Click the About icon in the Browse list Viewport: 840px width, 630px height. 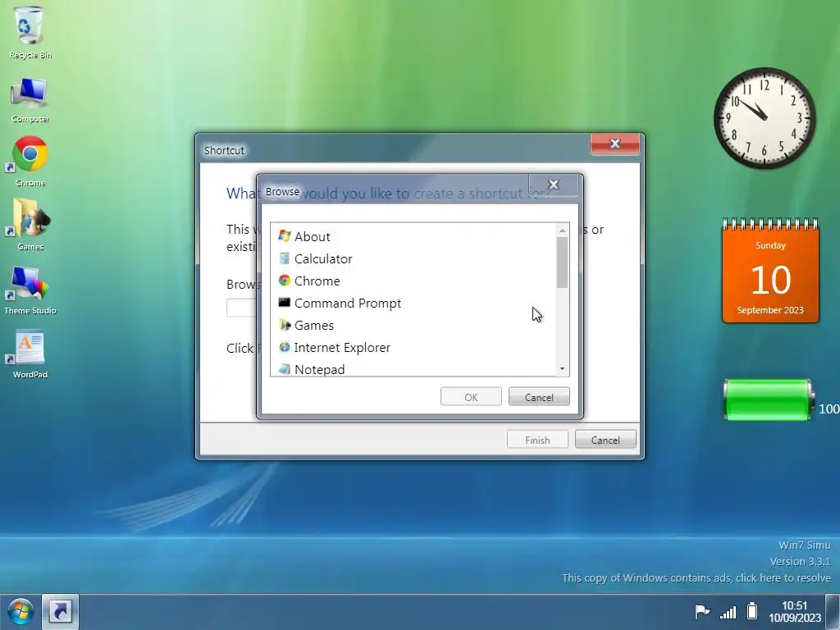pos(285,236)
